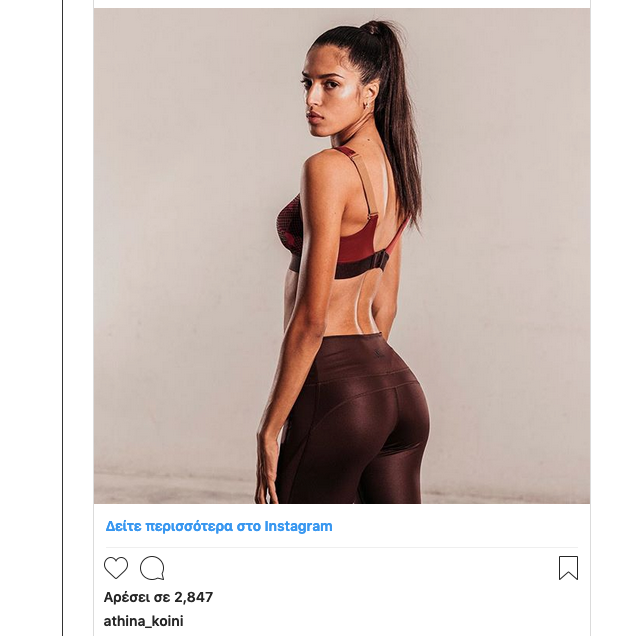Tap the heart outline beside comment icon

[116, 567]
